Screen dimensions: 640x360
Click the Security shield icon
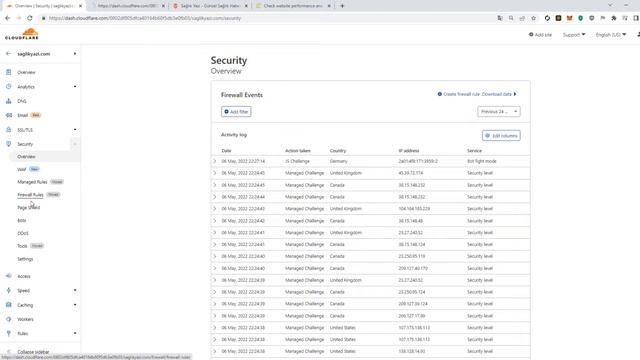coord(9,144)
